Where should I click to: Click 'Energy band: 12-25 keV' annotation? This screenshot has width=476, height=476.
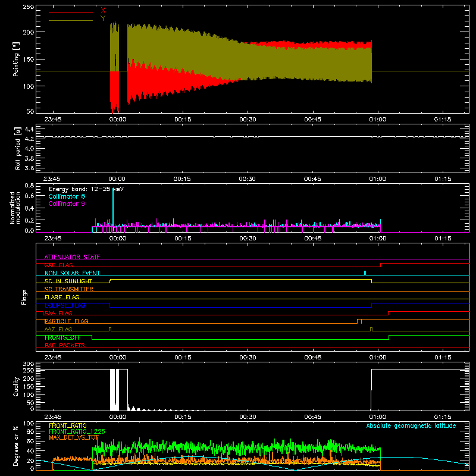(86, 189)
